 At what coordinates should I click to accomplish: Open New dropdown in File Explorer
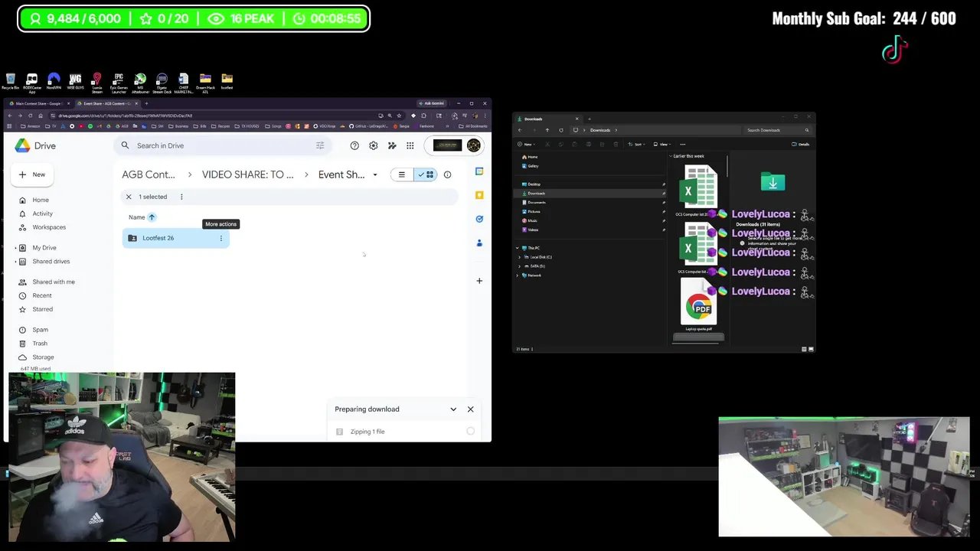point(526,144)
